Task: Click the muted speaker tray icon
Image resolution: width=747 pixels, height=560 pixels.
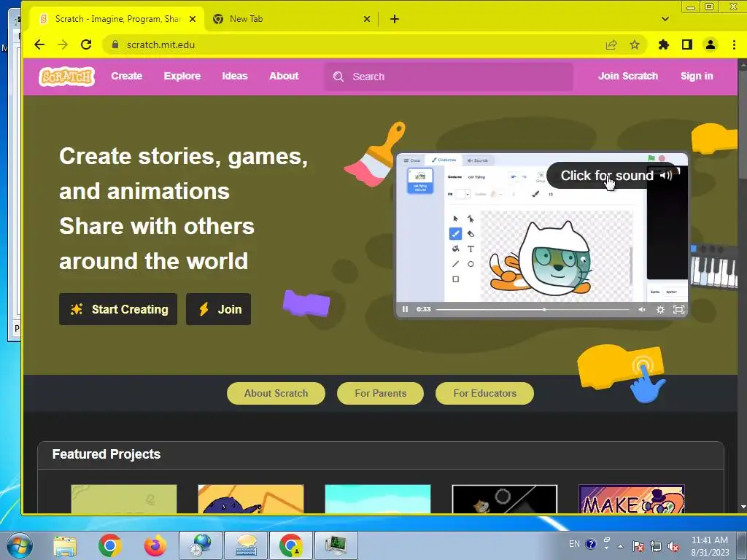Action: (673, 546)
